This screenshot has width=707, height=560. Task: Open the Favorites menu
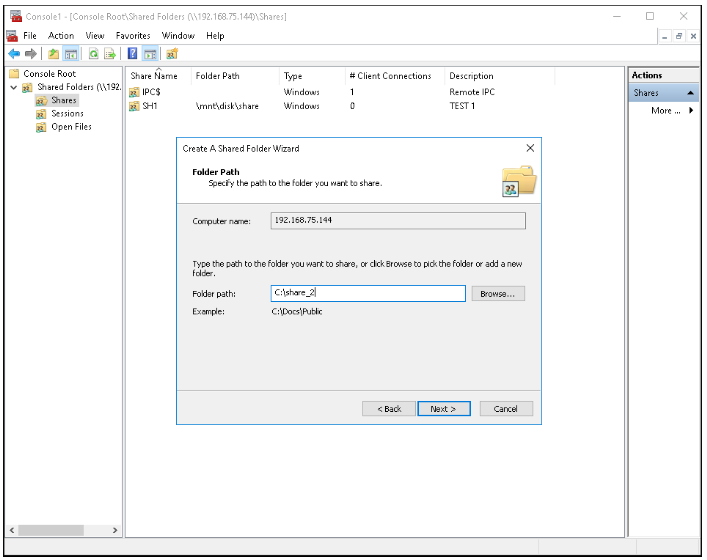pos(133,36)
